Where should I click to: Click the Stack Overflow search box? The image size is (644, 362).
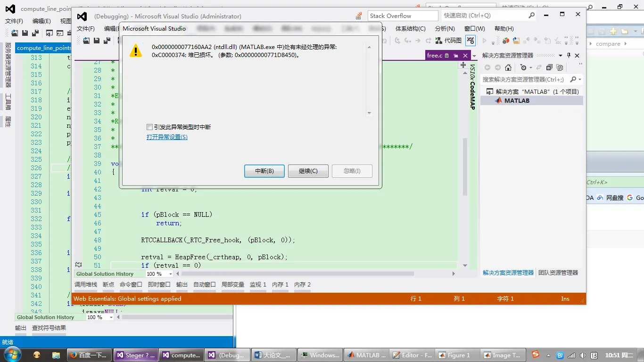pos(403,16)
